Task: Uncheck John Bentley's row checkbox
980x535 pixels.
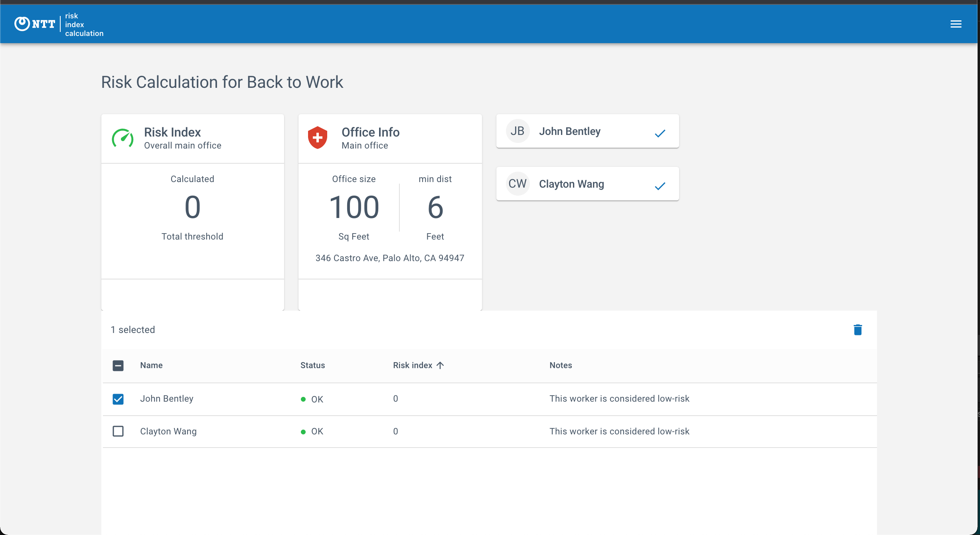Action: [x=118, y=399]
